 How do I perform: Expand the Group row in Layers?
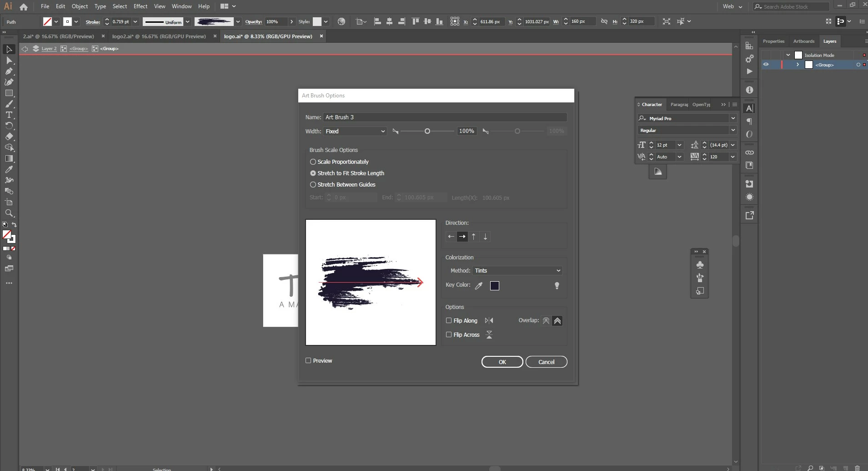point(798,65)
